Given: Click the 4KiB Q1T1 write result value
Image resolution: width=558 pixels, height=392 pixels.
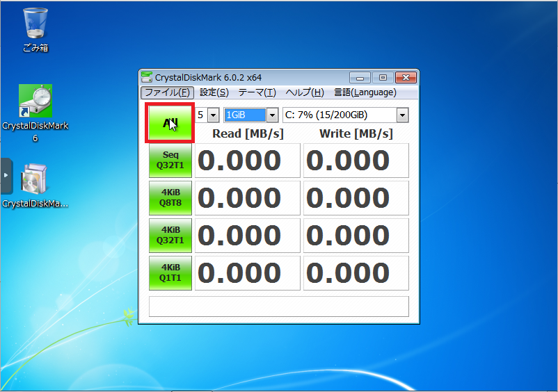Looking at the screenshot, I should click(x=356, y=273).
